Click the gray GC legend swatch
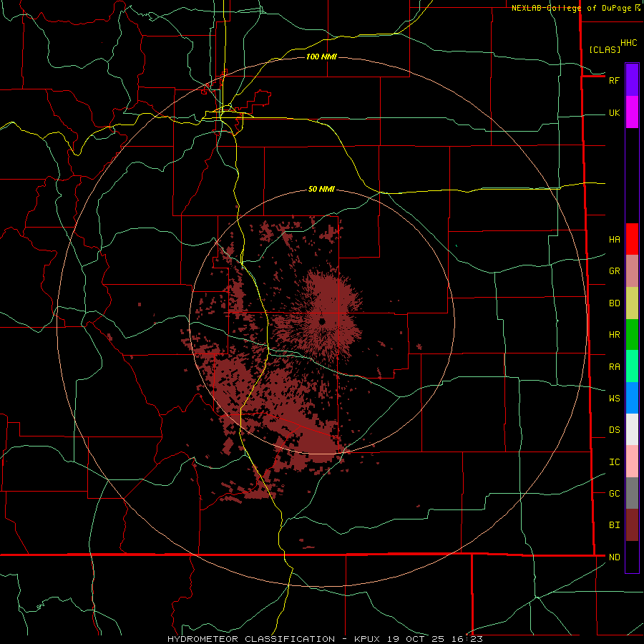 [x=632, y=493]
